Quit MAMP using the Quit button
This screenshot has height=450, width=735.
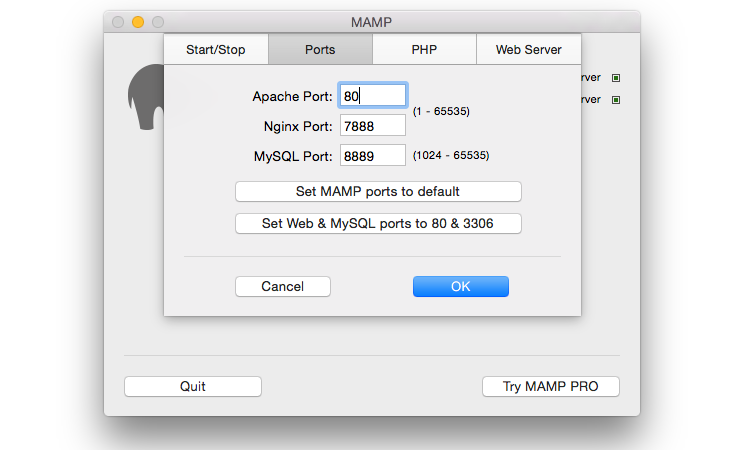coord(192,387)
